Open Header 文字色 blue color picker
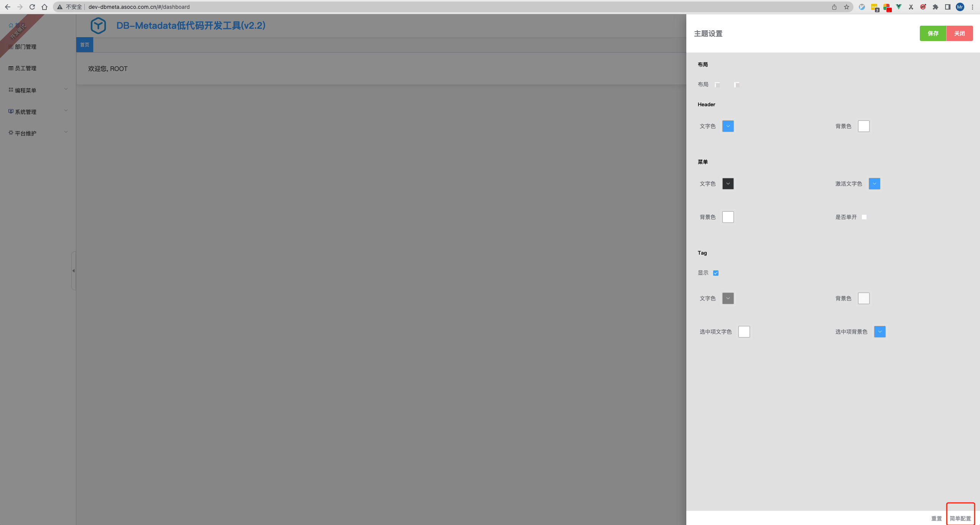 click(728, 126)
